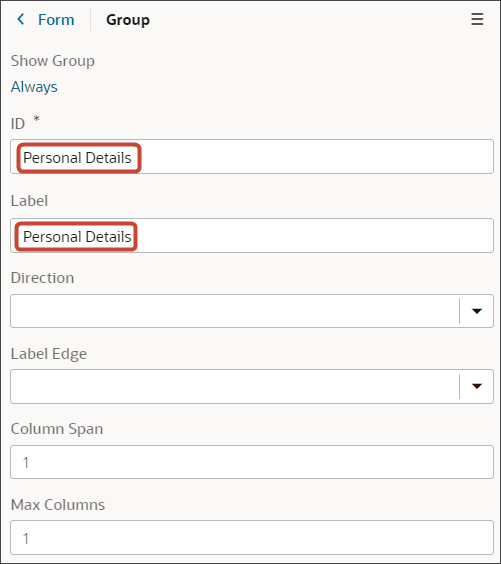Click the Always link under Show Group

(x=34, y=87)
